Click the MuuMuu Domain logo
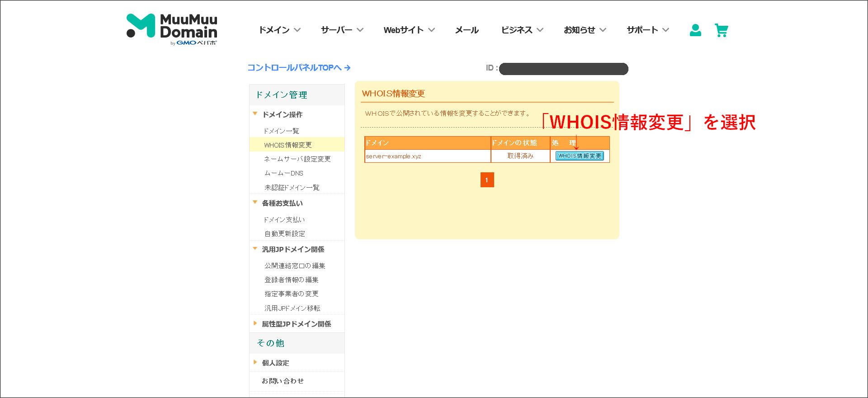This screenshot has height=398, width=868. [x=172, y=29]
